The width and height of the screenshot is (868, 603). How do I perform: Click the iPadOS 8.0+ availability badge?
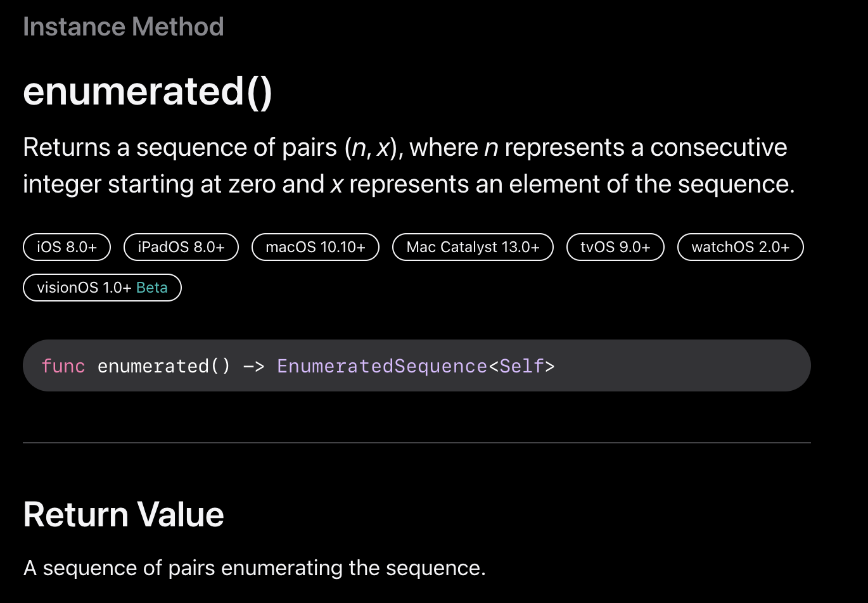tap(181, 247)
